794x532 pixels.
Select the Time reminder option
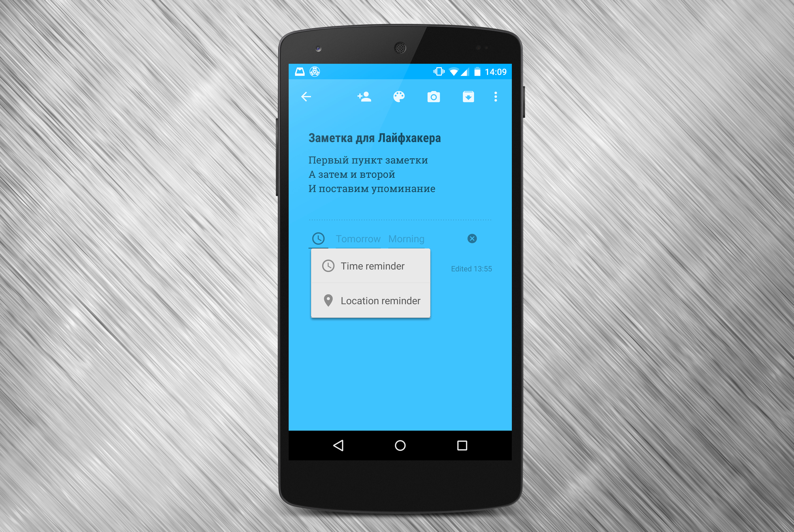(x=372, y=266)
